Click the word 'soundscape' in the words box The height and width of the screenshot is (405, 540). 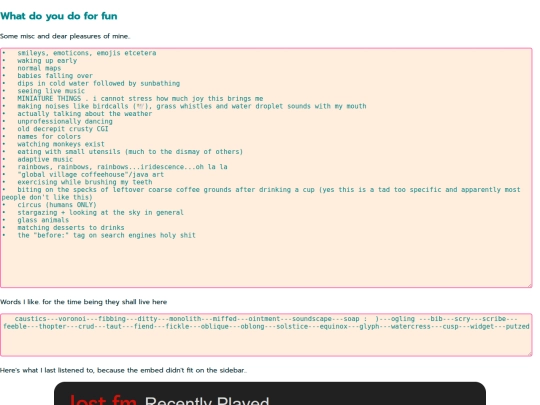[x=312, y=319]
